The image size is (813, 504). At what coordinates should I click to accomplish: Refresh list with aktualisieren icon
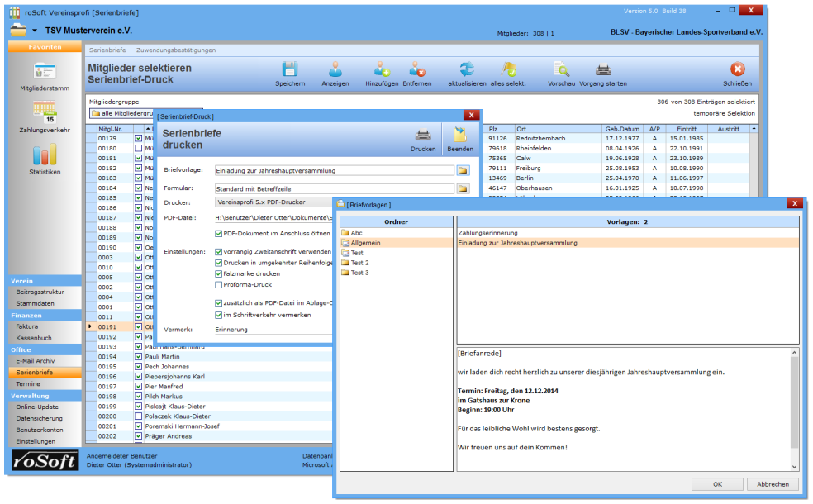tap(467, 70)
